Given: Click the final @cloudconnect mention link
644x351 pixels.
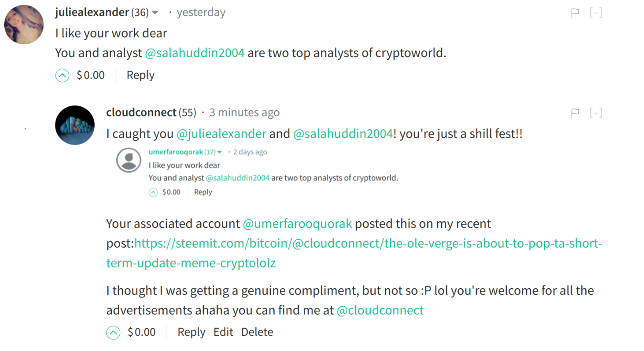Looking at the screenshot, I should click(380, 310).
